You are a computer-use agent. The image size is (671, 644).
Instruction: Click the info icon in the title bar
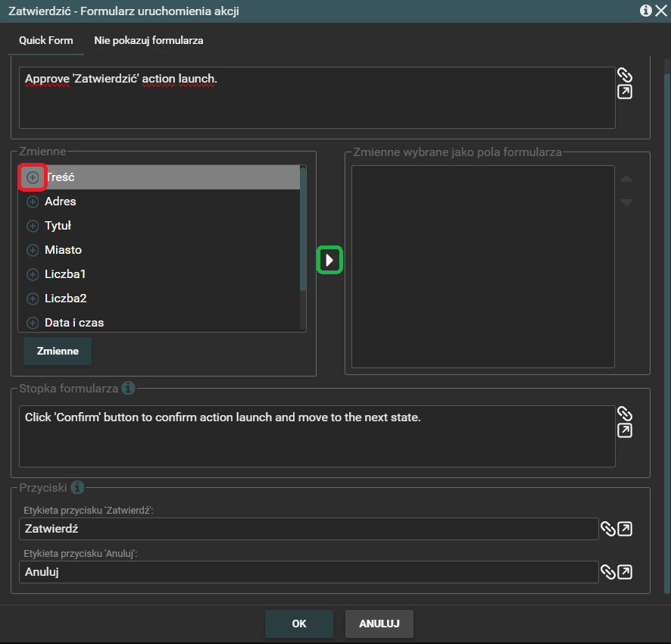click(645, 11)
